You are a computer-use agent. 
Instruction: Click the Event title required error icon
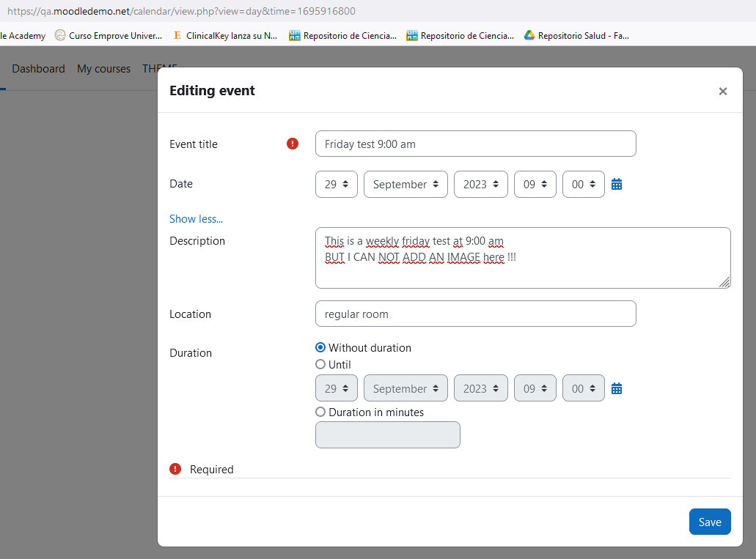pyautogui.click(x=292, y=144)
